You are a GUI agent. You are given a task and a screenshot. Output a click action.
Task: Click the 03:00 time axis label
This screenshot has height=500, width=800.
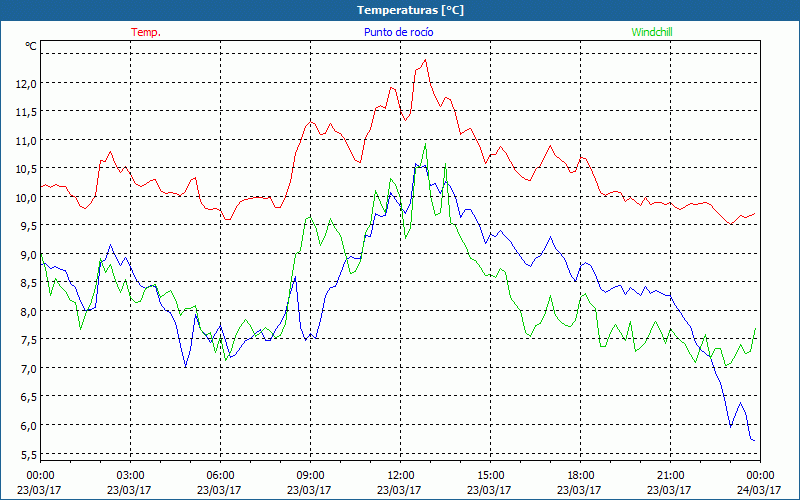(x=131, y=476)
